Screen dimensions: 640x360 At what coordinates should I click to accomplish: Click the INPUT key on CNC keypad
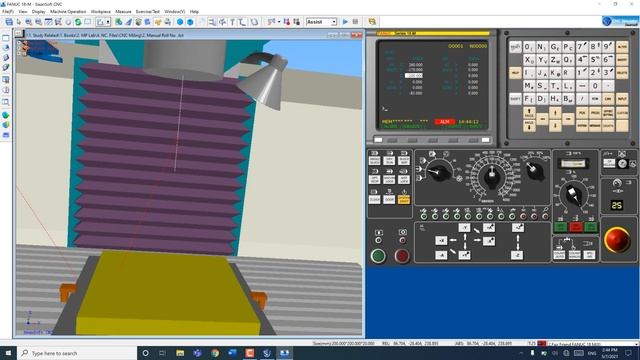pyautogui.click(x=622, y=99)
